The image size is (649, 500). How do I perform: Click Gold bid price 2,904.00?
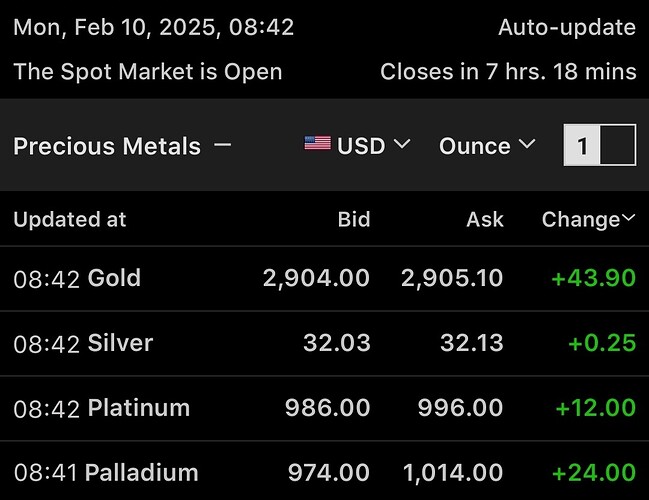point(316,278)
